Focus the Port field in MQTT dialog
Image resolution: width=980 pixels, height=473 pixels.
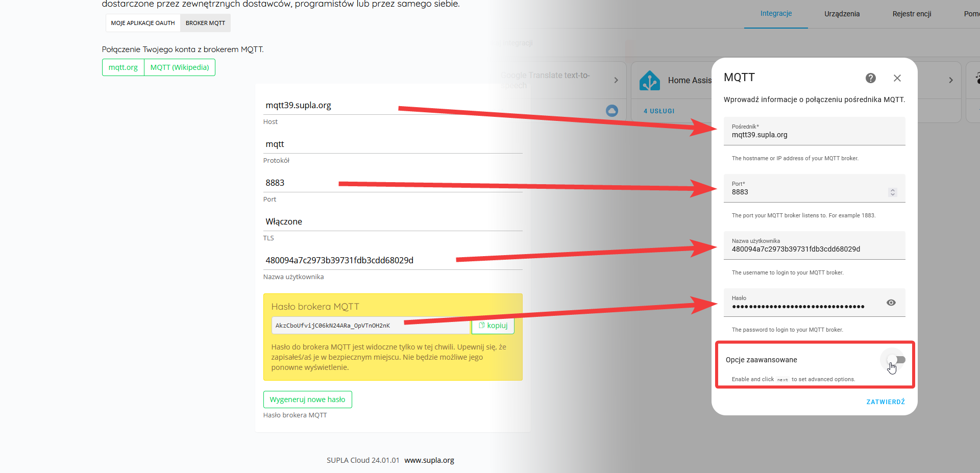tap(815, 188)
